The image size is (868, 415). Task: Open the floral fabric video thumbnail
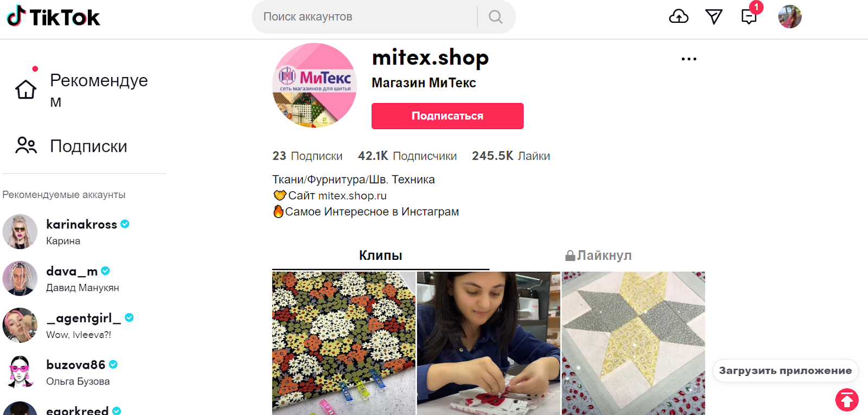click(344, 343)
